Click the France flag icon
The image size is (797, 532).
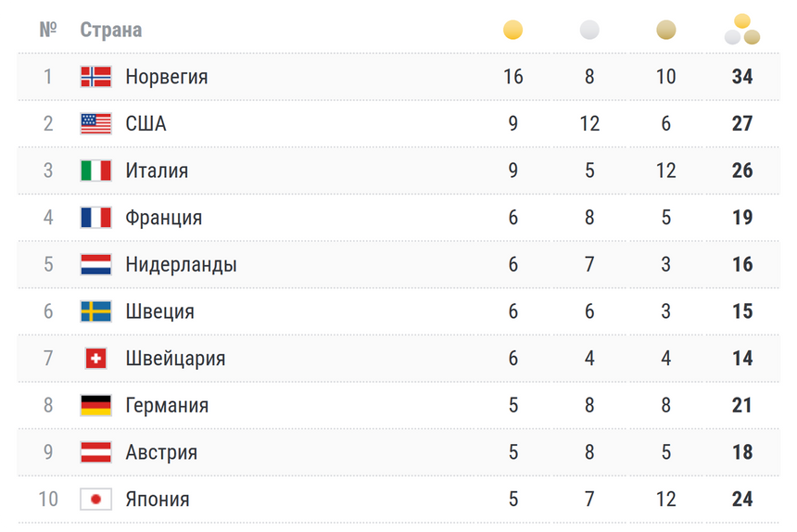tap(95, 218)
